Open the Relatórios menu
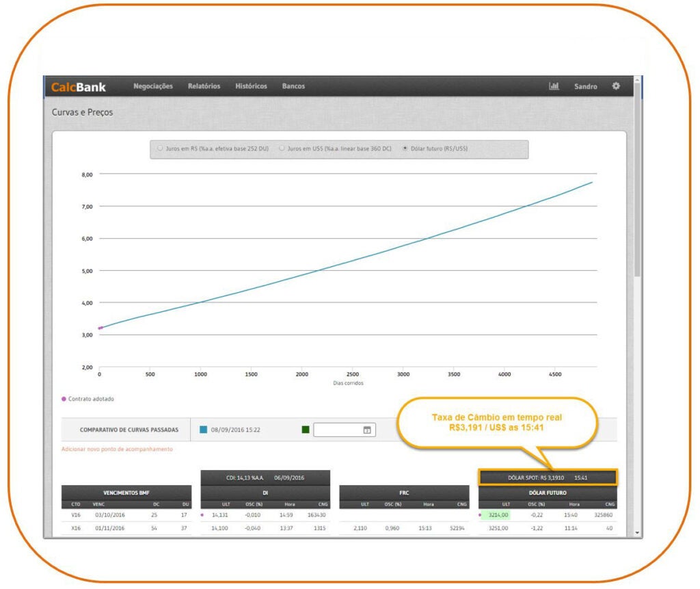This screenshot has width=700, height=589. pos(204,86)
